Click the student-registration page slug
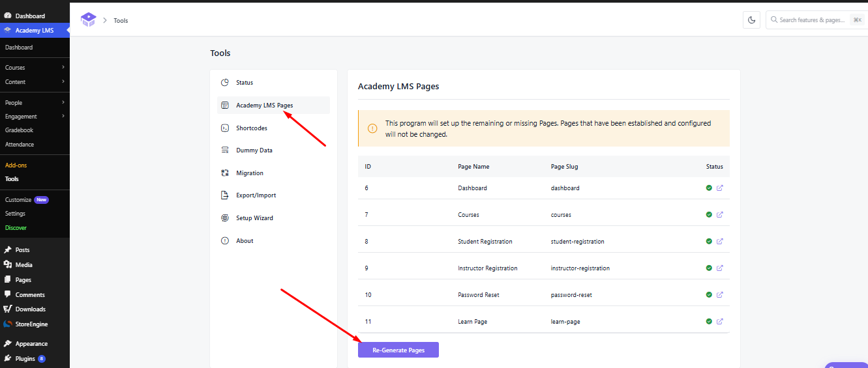This screenshot has height=368, width=868. pyautogui.click(x=577, y=242)
